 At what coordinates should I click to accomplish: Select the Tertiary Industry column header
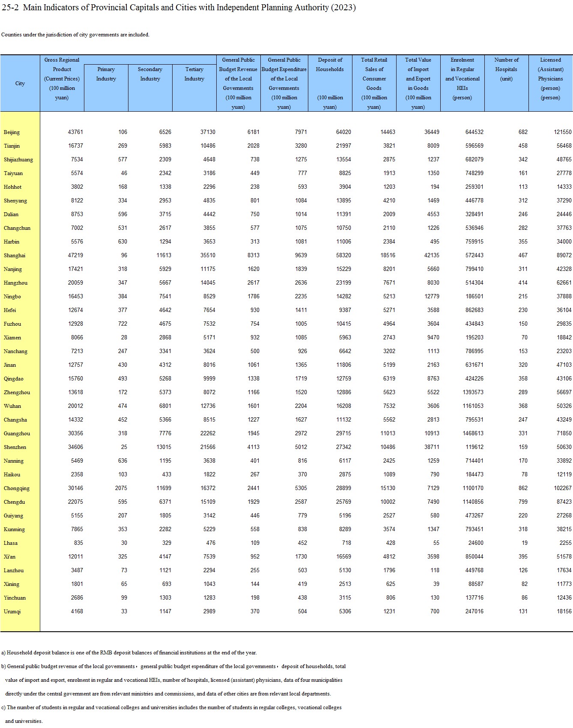click(194, 74)
